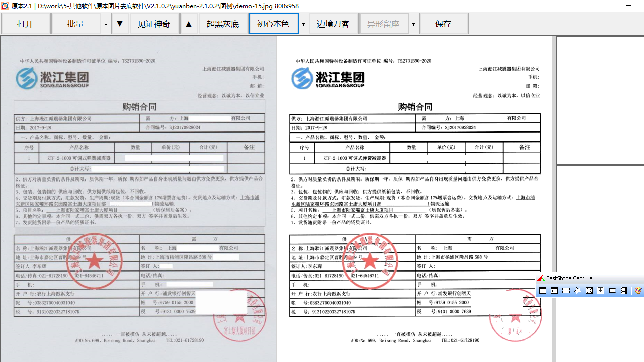Open the palette settings icon in FastStone toolbar
The image size is (644, 362).
638,290
